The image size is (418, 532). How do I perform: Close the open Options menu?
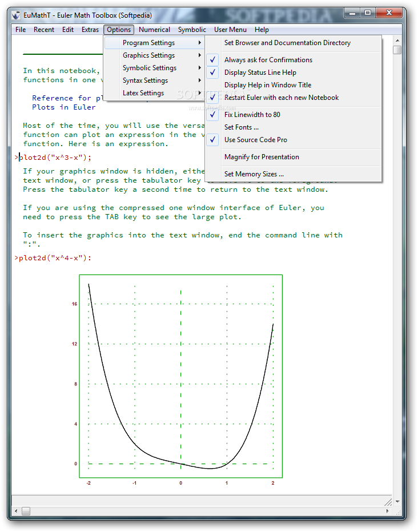[119, 30]
